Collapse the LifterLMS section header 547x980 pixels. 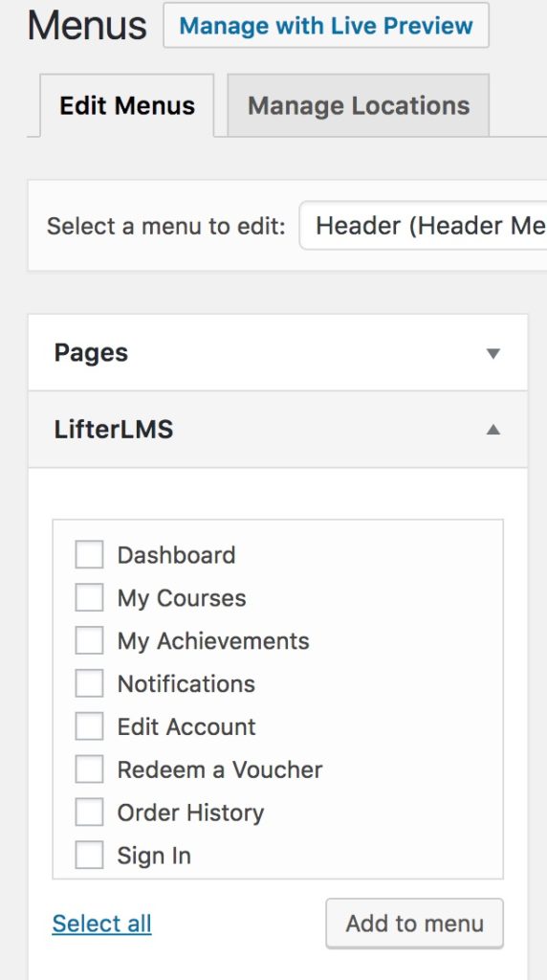point(278,430)
